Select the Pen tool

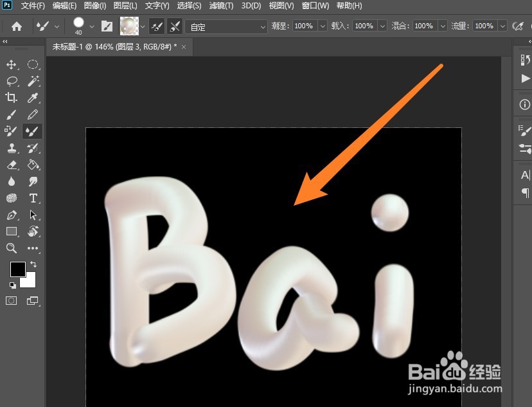click(12, 215)
